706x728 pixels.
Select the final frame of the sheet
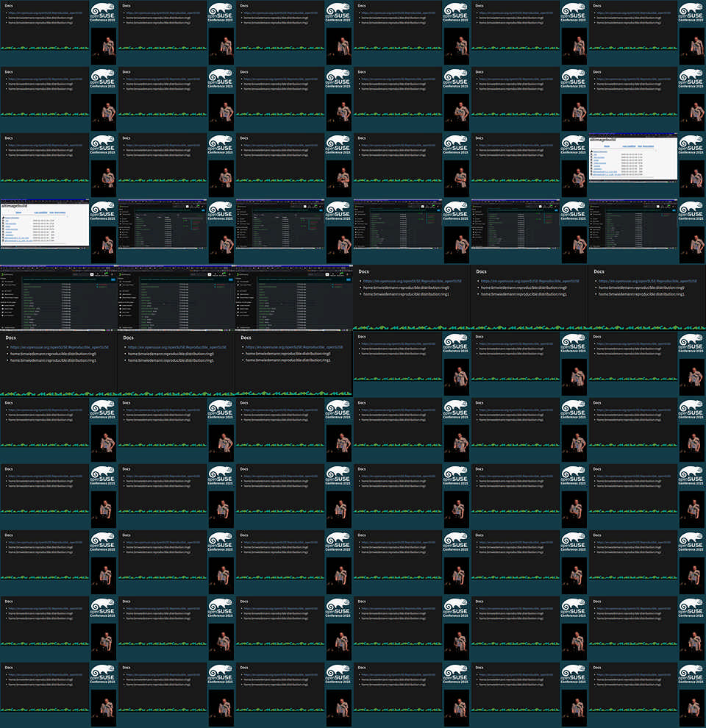pyautogui.click(x=647, y=695)
